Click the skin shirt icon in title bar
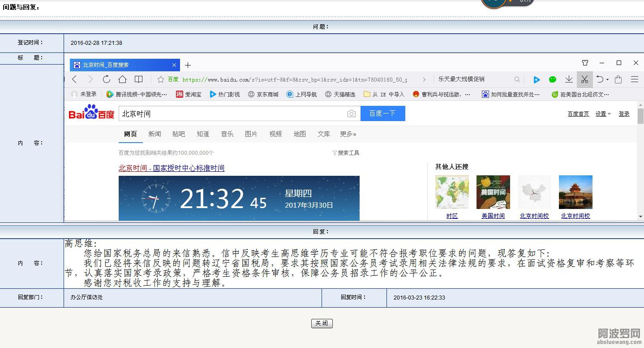 (x=585, y=63)
